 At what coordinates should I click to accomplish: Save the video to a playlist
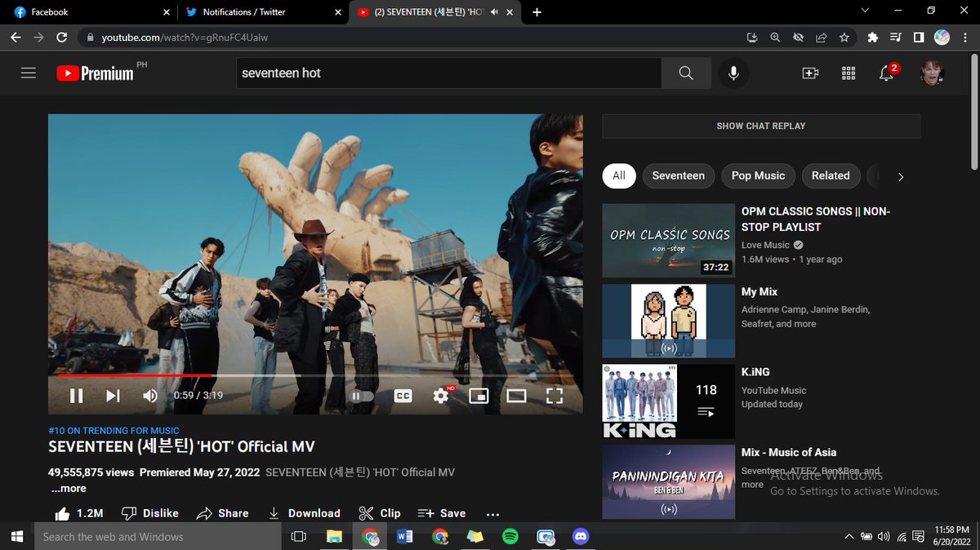442,513
